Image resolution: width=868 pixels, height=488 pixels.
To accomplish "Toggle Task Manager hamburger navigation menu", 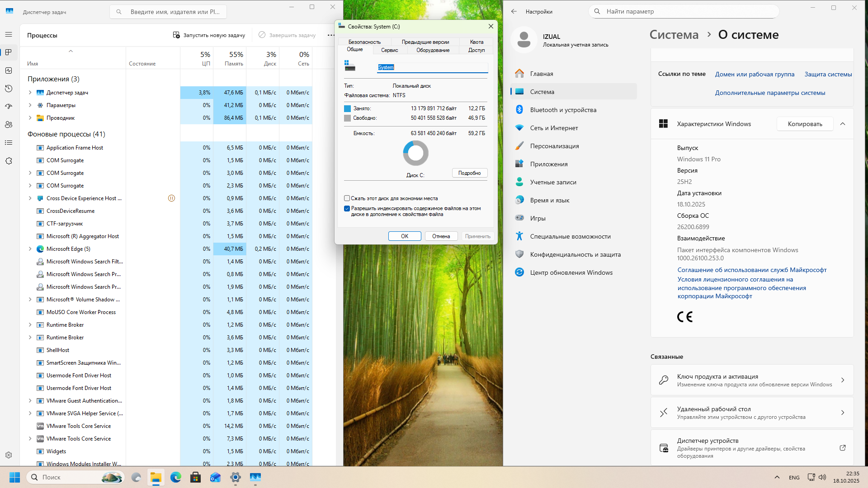I will point(9,34).
